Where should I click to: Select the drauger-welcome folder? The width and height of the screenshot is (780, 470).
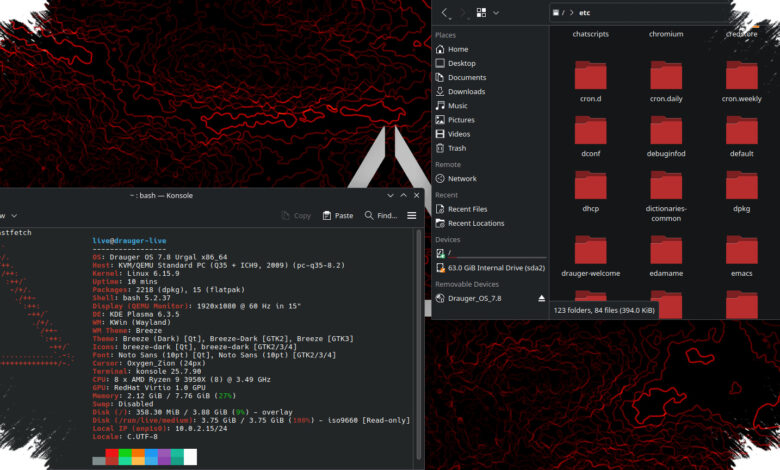(x=590, y=256)
